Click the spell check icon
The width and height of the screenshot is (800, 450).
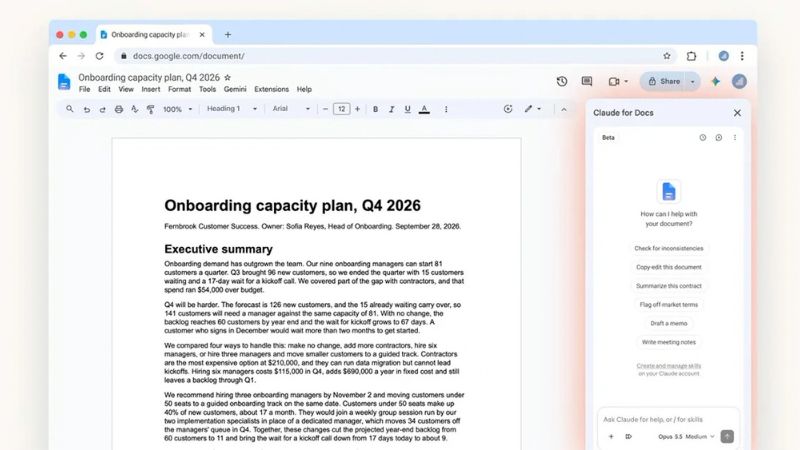tap(135, 109)
